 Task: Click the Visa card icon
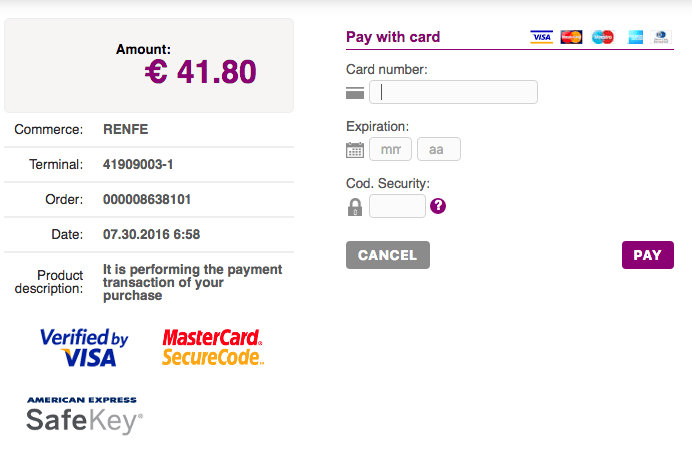541,37
